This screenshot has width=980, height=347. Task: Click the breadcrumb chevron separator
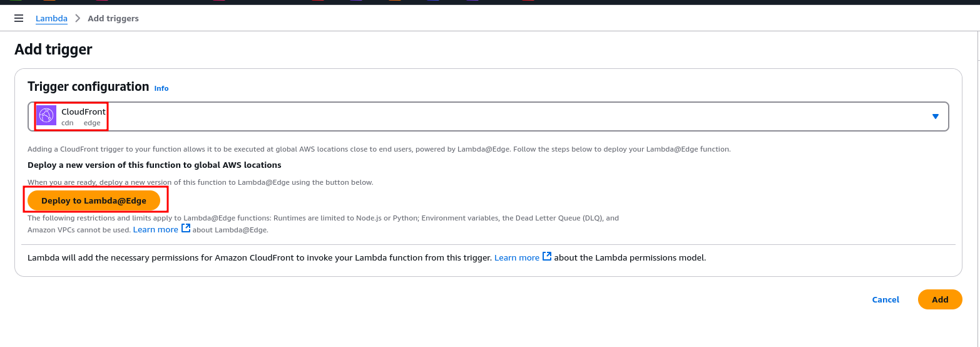[78, 19]
